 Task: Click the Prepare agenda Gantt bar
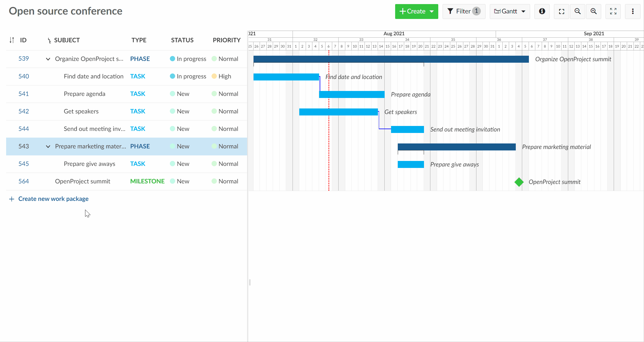point(351,94)
